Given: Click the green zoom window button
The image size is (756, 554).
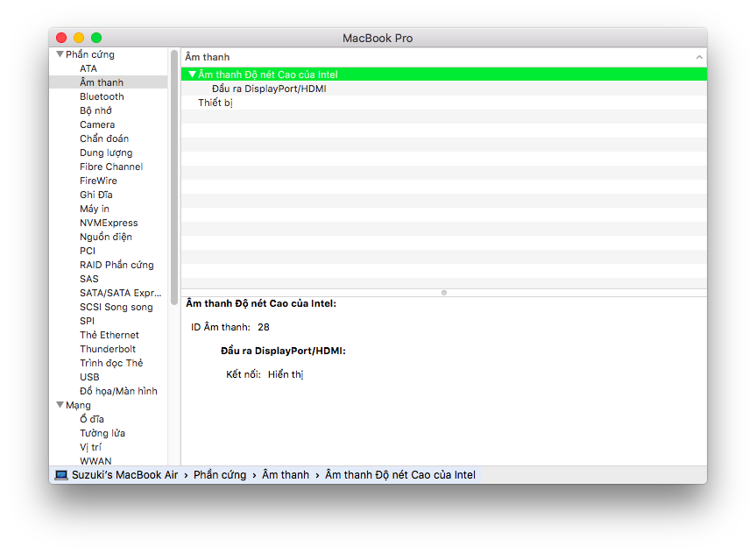Looking at the screenshot, I should click(x=96, y=38).
